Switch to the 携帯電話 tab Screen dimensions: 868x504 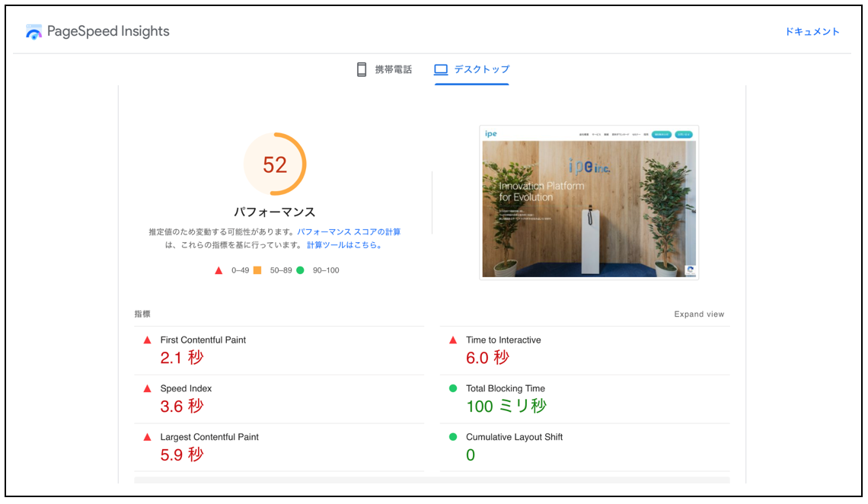tap(393, 69)
